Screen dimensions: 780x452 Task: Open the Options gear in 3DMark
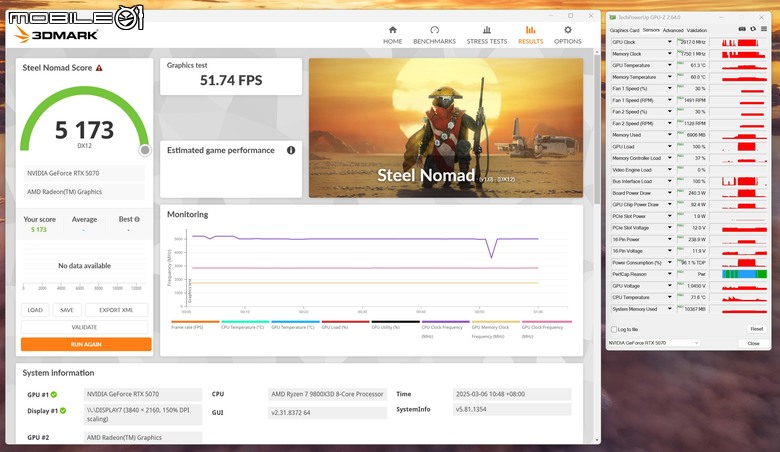568,35
